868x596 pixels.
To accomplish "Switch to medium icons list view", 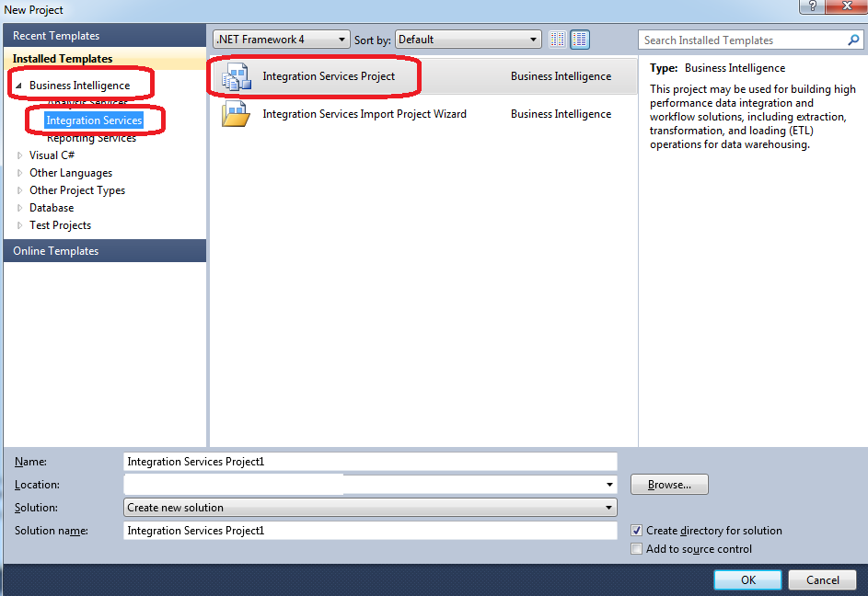I will tap(580, 40).
